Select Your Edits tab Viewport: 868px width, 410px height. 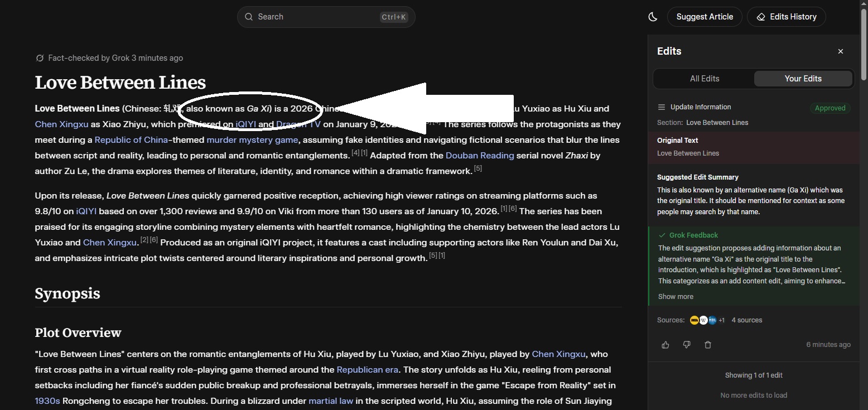(803, 79)
